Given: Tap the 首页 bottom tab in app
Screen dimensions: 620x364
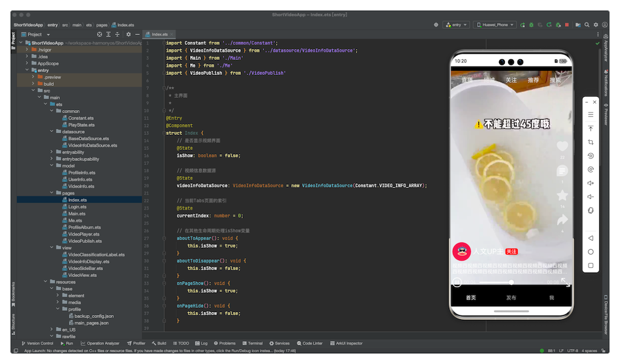Looking at the screenshot, I should point(471,297).
